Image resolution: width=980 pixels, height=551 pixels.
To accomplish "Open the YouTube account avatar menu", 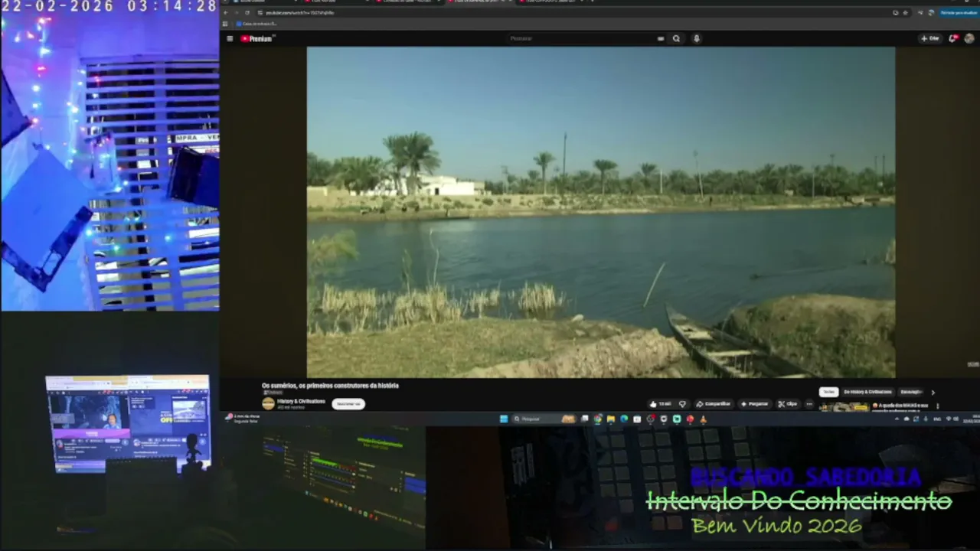I will coord(969,38).
